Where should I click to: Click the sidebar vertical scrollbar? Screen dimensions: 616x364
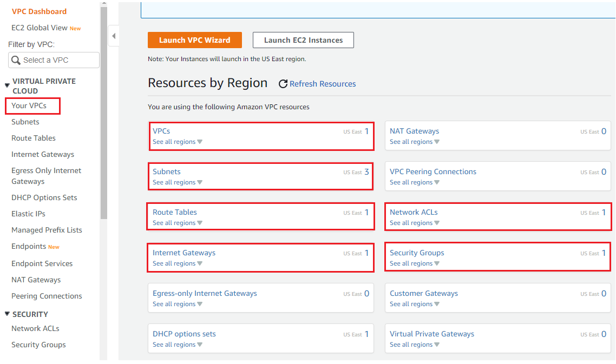[104, 112]
